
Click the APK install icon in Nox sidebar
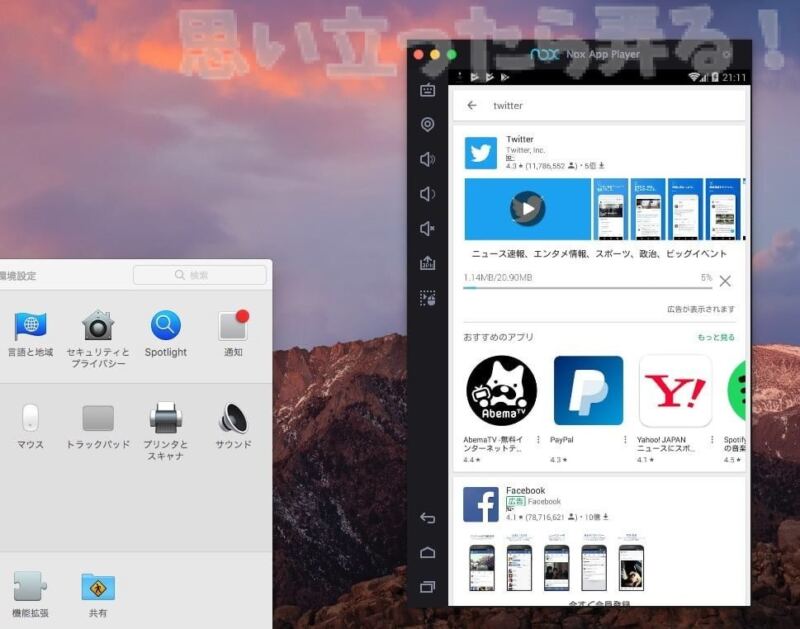tap(428, 263)
